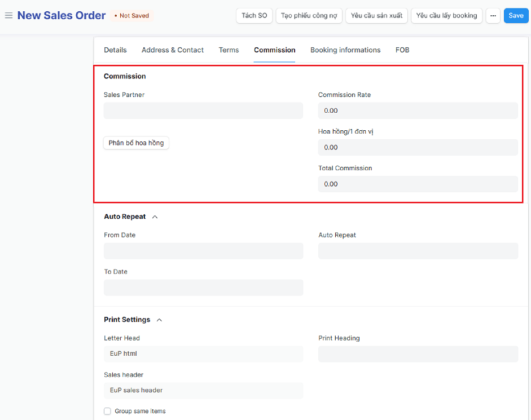The height and width of the screenshot is (420, 531).
Task: Click the Tạo phiếu công nợ button
Action: [x=309, y=16]
